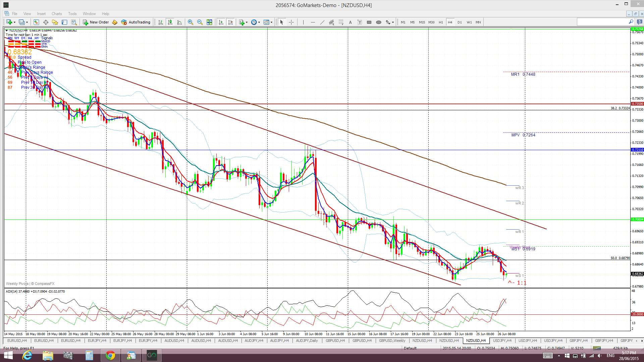
Task: Switch to the D1 timeframe
Action: pyautogui.click(x=460, y=22)
